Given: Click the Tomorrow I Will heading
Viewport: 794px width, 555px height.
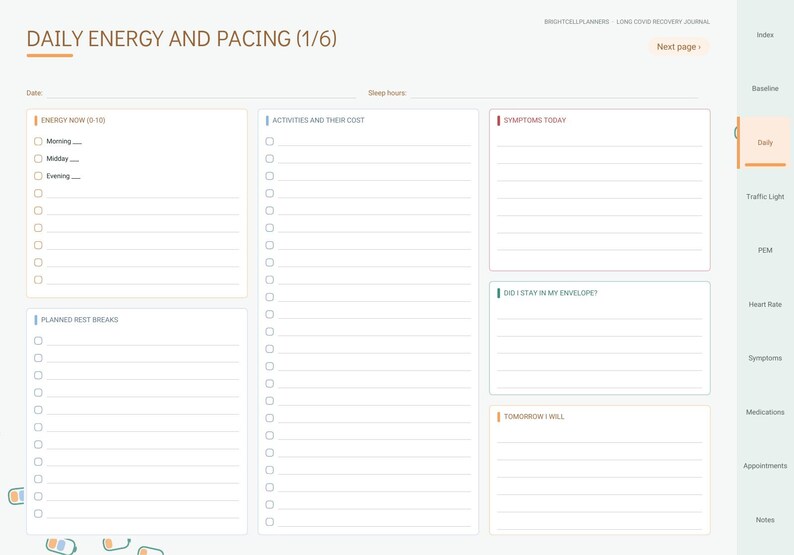Looking at the screenshot, I should click(534, 417).
